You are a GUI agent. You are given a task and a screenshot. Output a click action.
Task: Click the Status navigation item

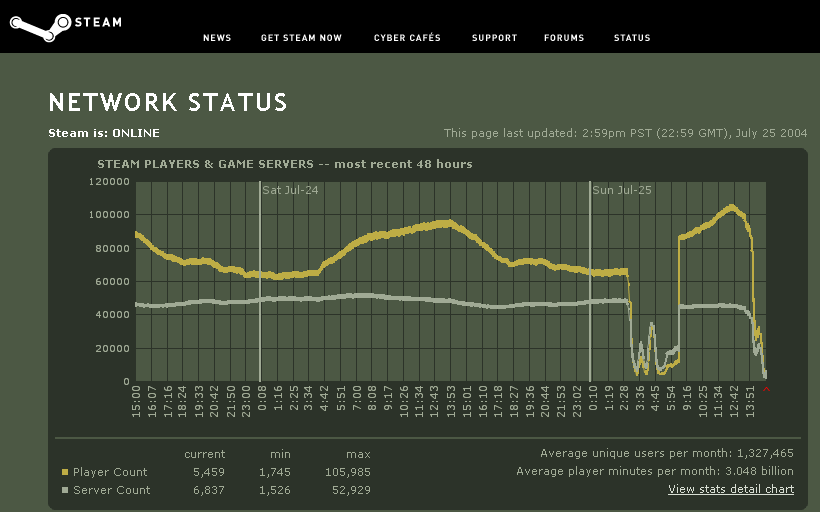pyautogui.click(x=632, y=38)
